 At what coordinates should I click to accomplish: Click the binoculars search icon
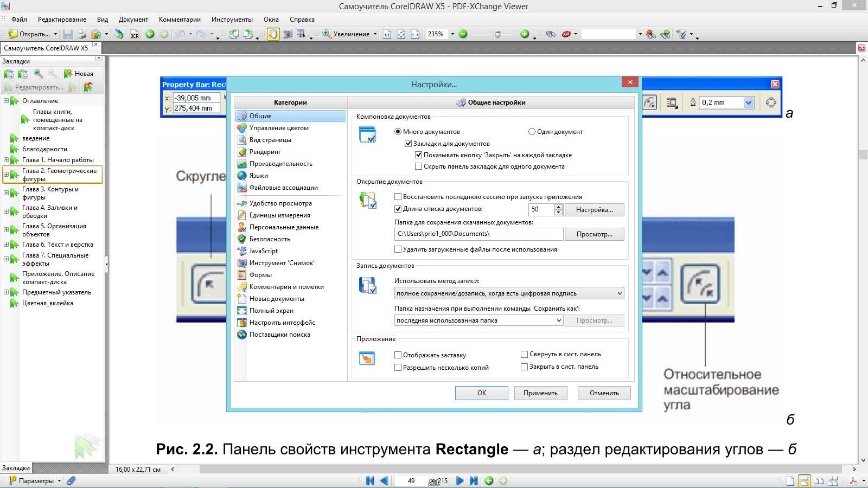point(551,34)
